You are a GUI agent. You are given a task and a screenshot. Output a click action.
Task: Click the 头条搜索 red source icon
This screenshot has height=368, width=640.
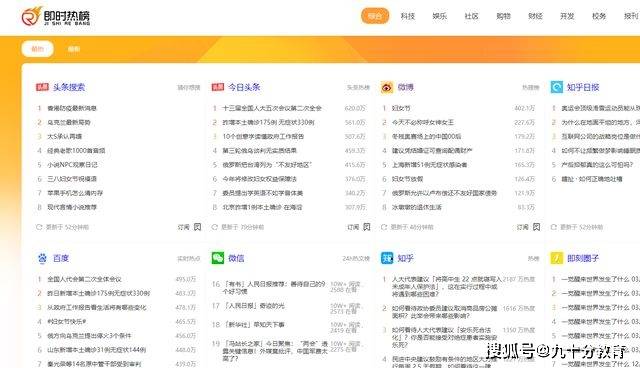pyautogui.click(x=42, y=87)
